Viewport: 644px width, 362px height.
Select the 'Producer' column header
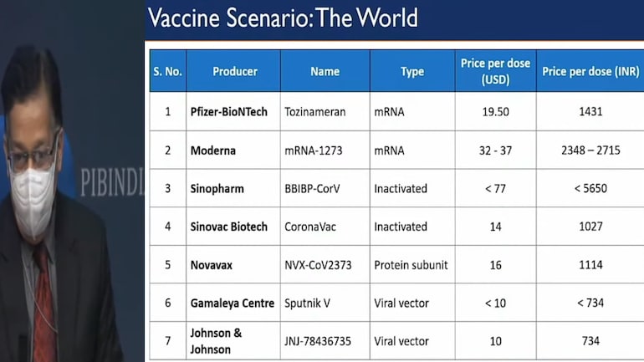pyautogui.click(x=234, y=72)
